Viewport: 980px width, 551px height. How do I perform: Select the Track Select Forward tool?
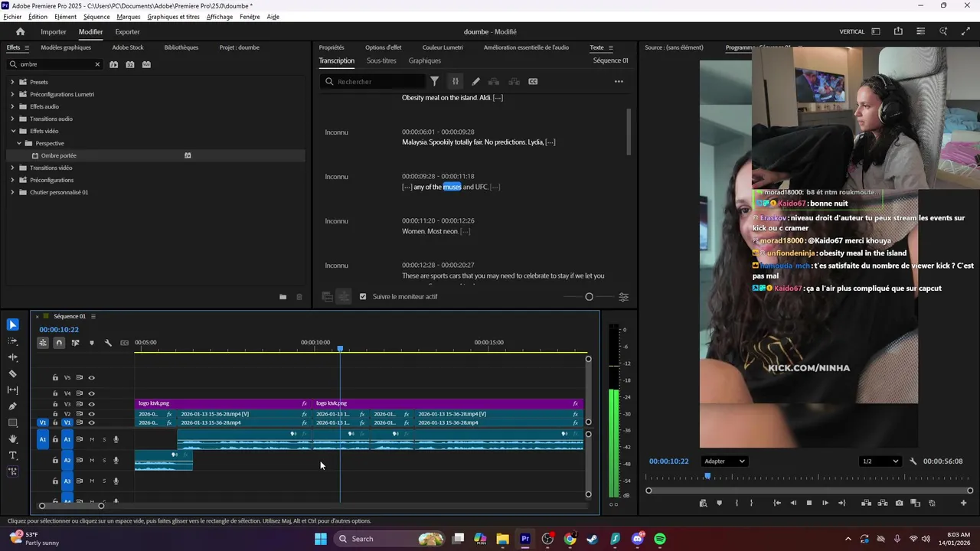[12, 341]
